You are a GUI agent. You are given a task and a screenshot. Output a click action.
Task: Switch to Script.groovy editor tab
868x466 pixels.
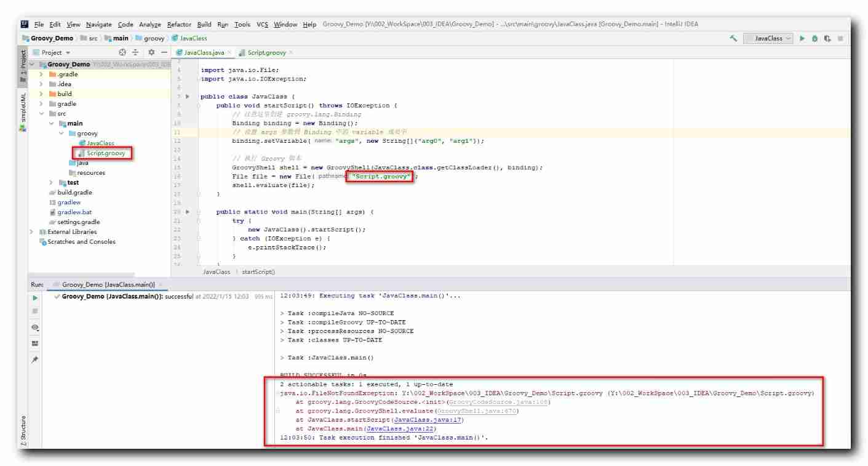266,53
